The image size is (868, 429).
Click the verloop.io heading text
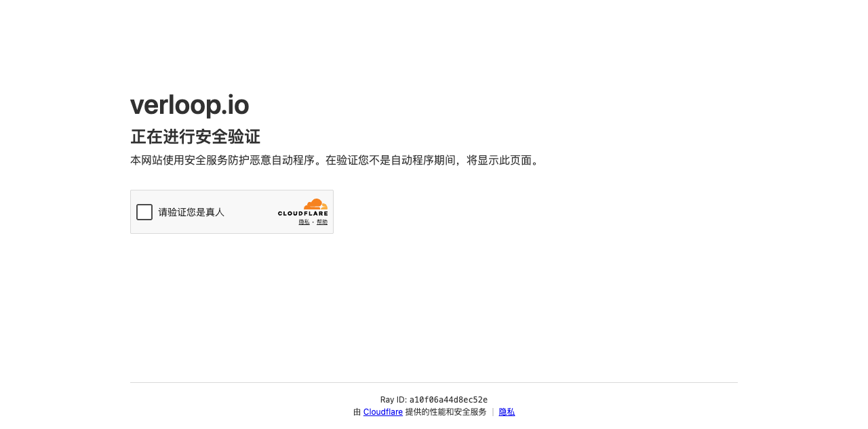190,106
